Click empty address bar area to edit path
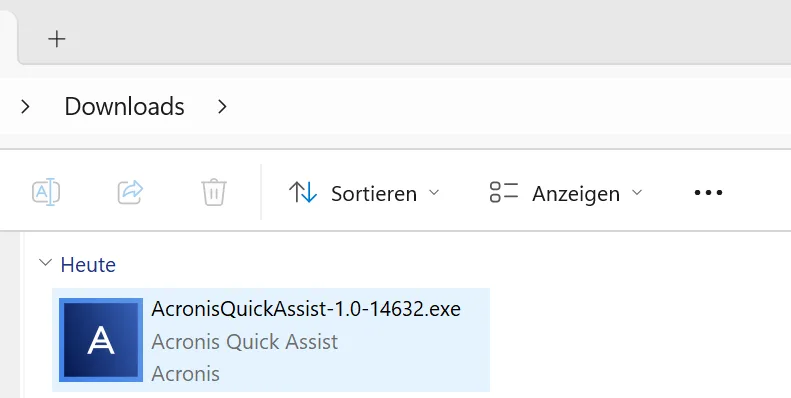The image size is (791, 398). pos(504,106)
